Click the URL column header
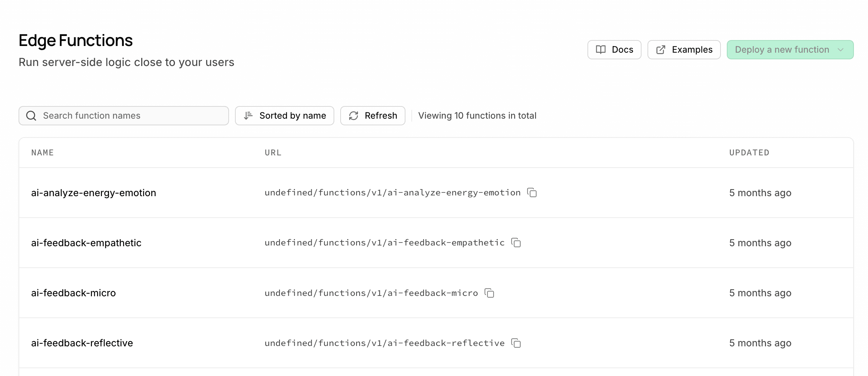Viewport: 868px width, 376px height. (273, 152)
